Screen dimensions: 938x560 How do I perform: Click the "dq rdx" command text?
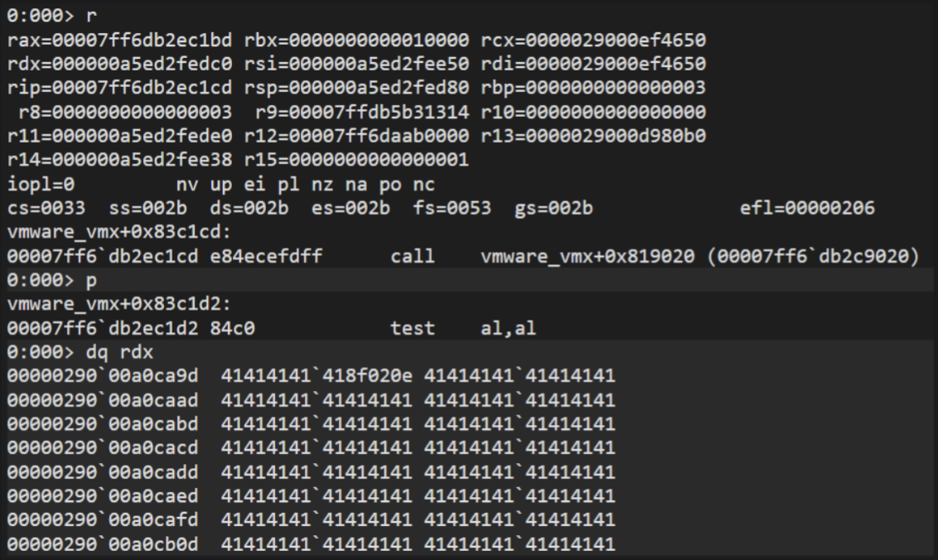pyautogui.click(x=114, y=352)
